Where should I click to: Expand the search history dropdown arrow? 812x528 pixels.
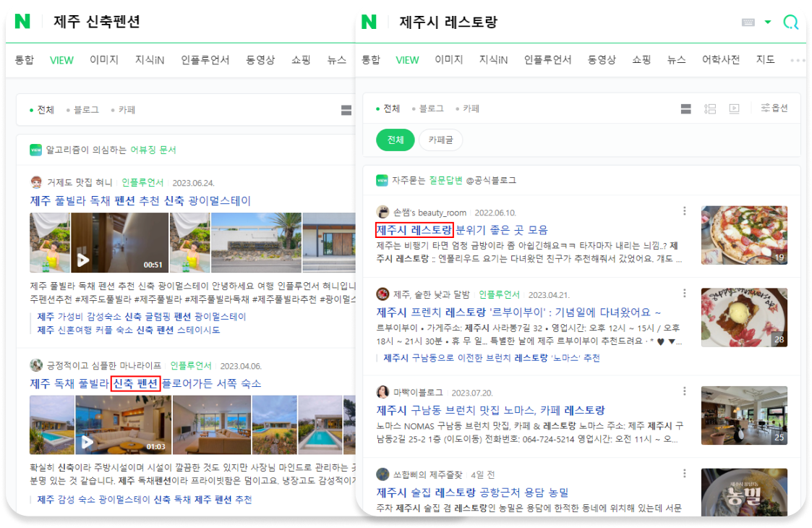coord(768,22)
